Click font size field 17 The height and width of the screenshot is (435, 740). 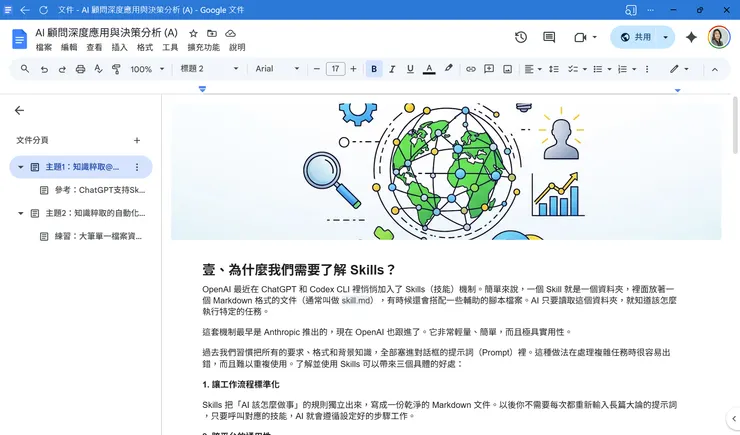(335, 69)
